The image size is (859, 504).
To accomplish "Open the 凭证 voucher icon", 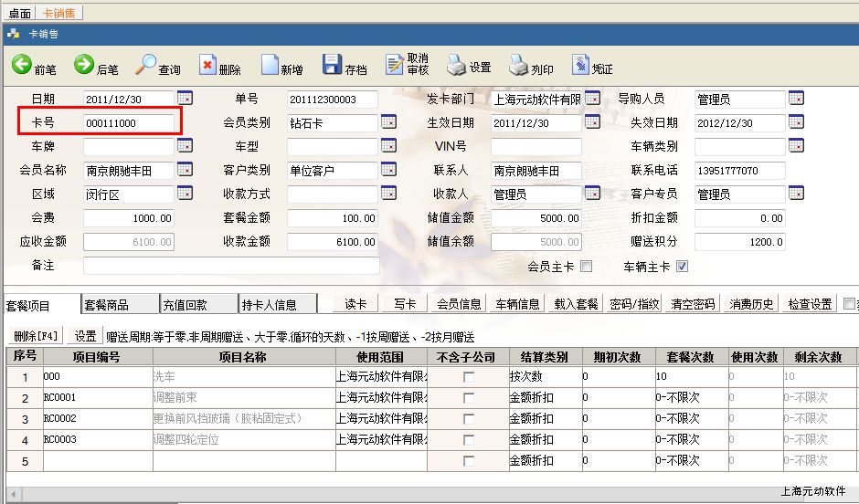I will tap(580, 65).
